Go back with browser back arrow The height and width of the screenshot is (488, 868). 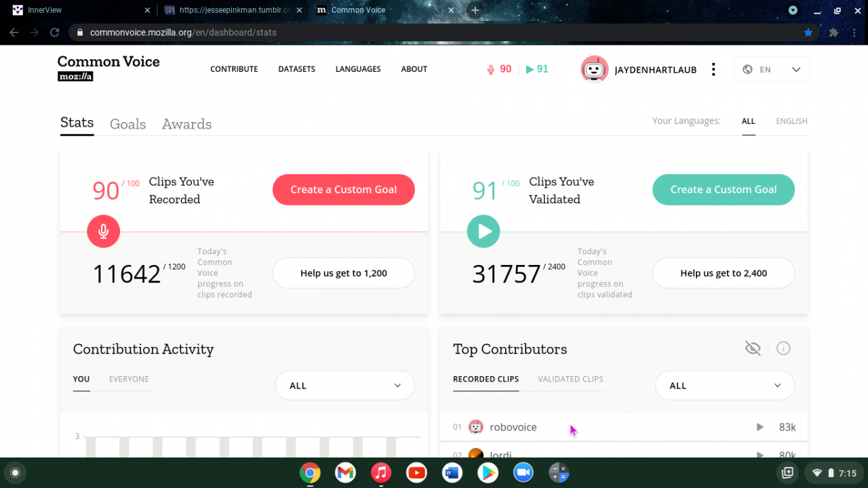14,32
